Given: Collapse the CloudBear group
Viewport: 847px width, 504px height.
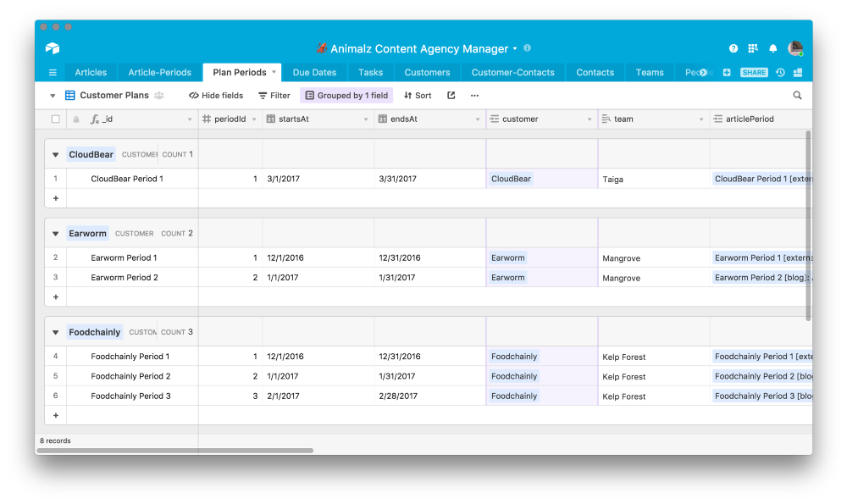Looking at the screenshot, I should [55, 154].
